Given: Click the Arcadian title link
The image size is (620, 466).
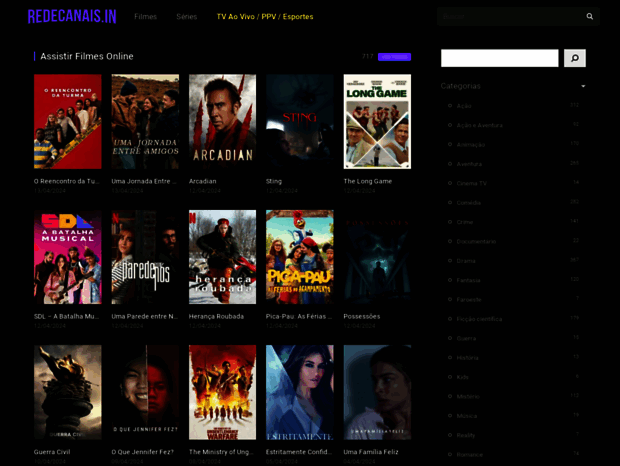Looking at the screenshot, I should (x=202, y=181).
